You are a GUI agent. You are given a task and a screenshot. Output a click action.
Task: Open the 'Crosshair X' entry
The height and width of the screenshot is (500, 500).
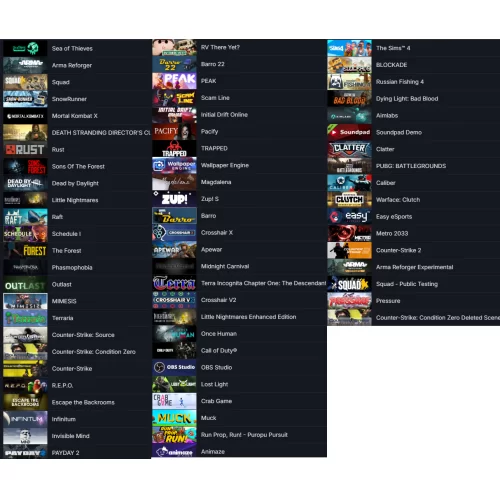click(x=217, y=232)
